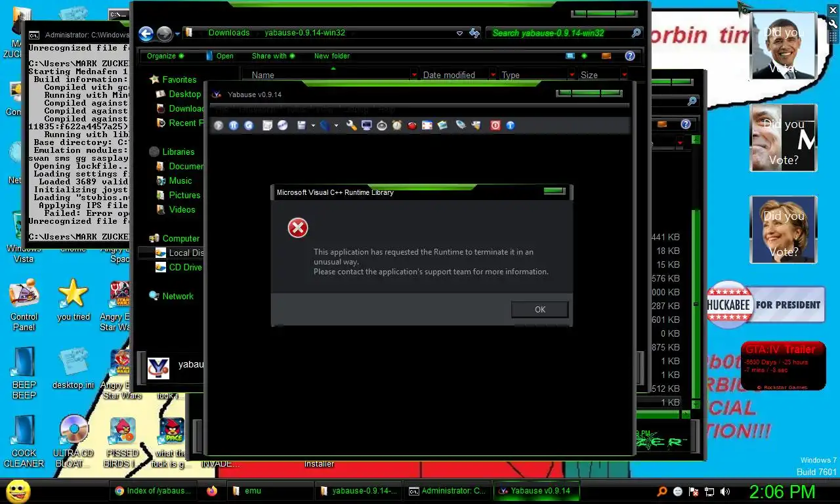840x504 pixels.
Task: Switch to 'Index of /yabaus...' Chrome taskbar button
Action: coord(153,491)
